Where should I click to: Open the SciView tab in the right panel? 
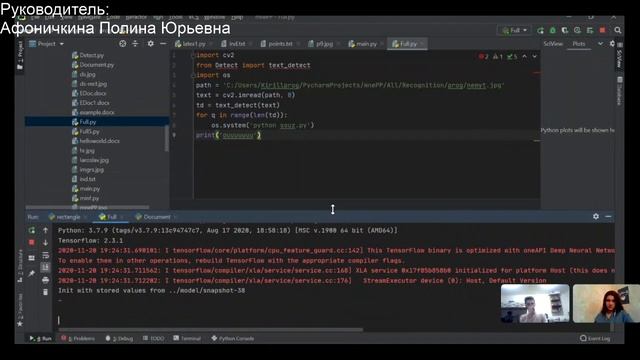tap(553, 44)
